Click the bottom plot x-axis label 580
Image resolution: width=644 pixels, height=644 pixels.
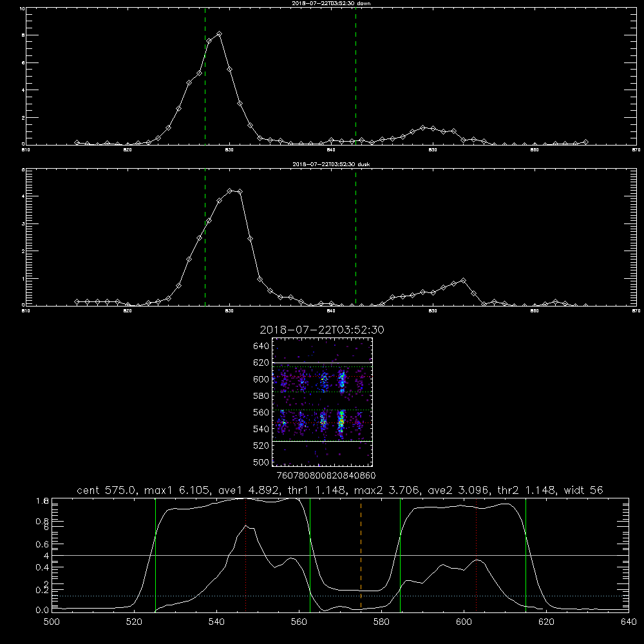(381, 622)
